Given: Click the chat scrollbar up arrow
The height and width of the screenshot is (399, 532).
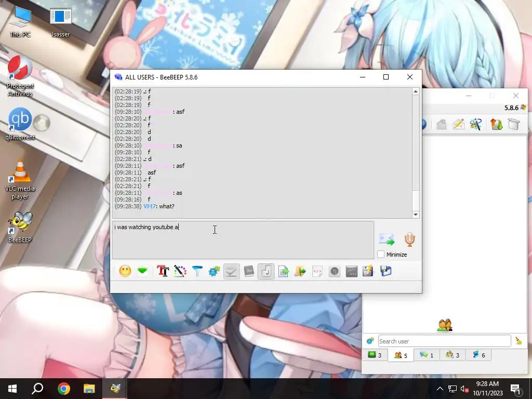Looking at the screenshot, I should pyautogui.click(x=416, y=91).
